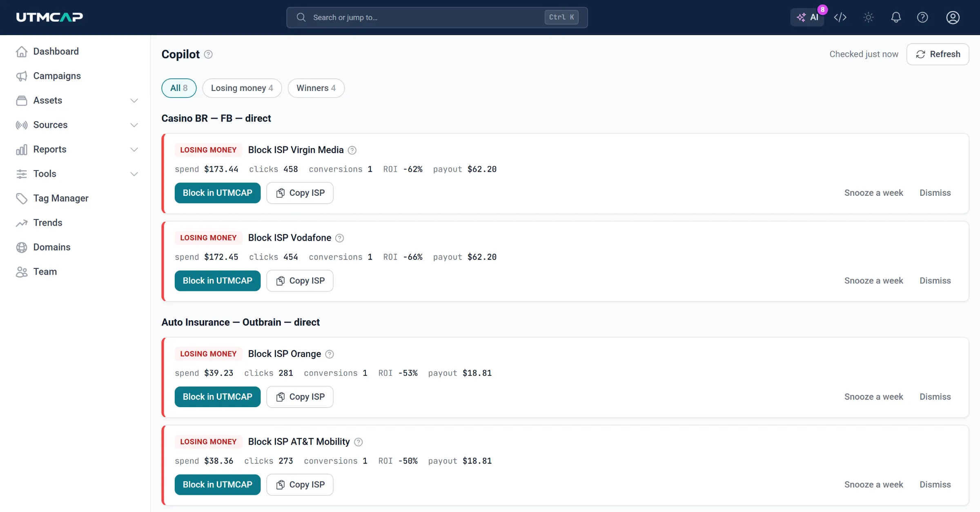Dismiss the AT&T Mobility alert
Screen dimensions: 980x512
pos(935,485)
